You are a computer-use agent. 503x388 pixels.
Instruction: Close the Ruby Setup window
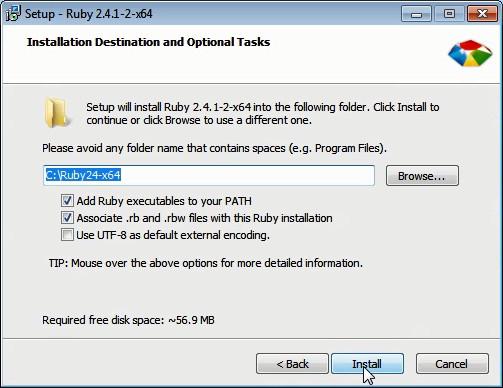tap(482, 14)
